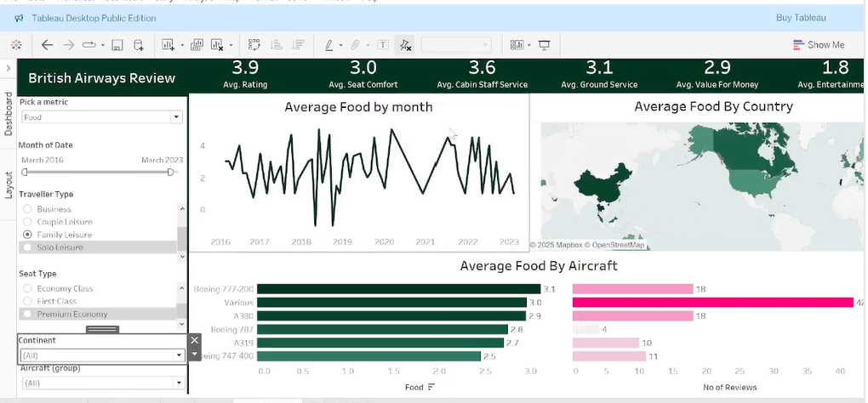Viewport: 868px width, 403px height.
Task: Switch to the Dashboard side tab
Action: click(9, 114)
